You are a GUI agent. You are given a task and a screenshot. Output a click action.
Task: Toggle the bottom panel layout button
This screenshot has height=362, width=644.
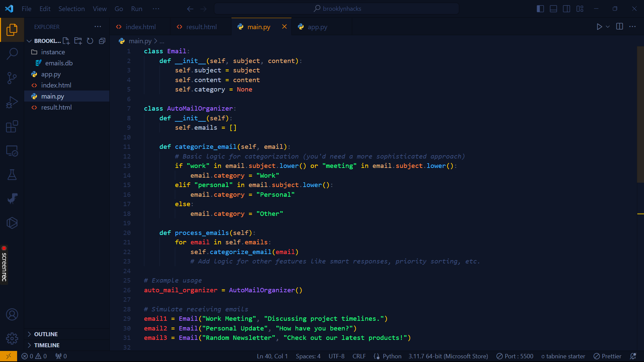click(553, 9)
